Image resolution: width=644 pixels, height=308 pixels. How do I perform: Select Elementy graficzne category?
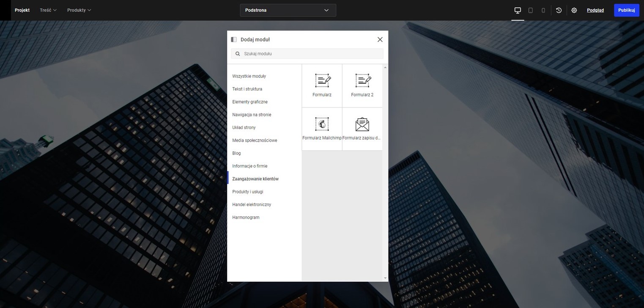click(x=250, y=102)
